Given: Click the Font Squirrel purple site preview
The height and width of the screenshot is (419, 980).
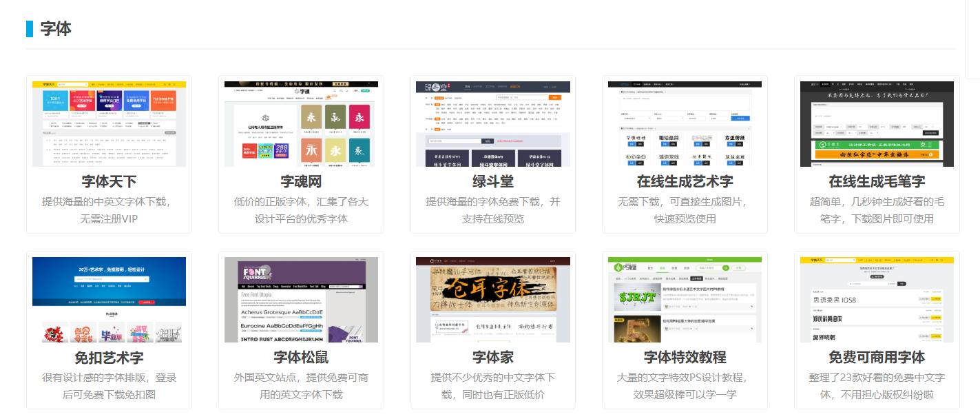Looking at the screenshot, I should click(300, 299).
